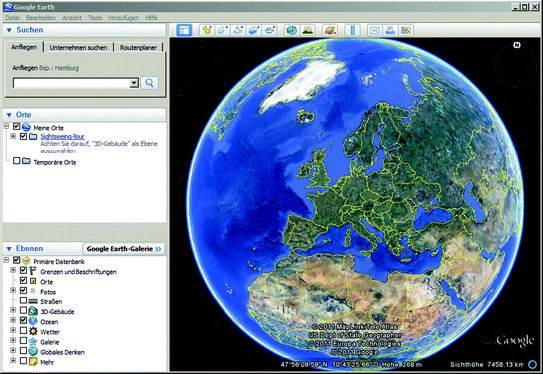Collapse the Ebenen panel triangle
The height and width of the screenshot is (374, 543).
(9, 249)
